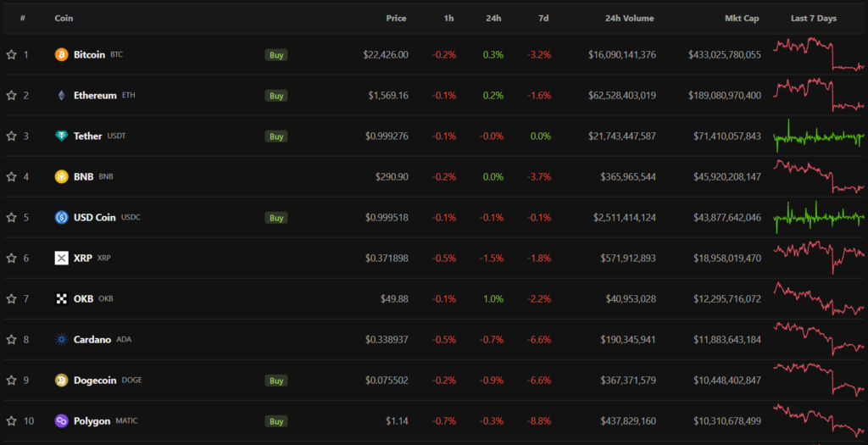Viewport: 868px width, 445px height.
Task: Star the XRP row
Action: point(11,258)
